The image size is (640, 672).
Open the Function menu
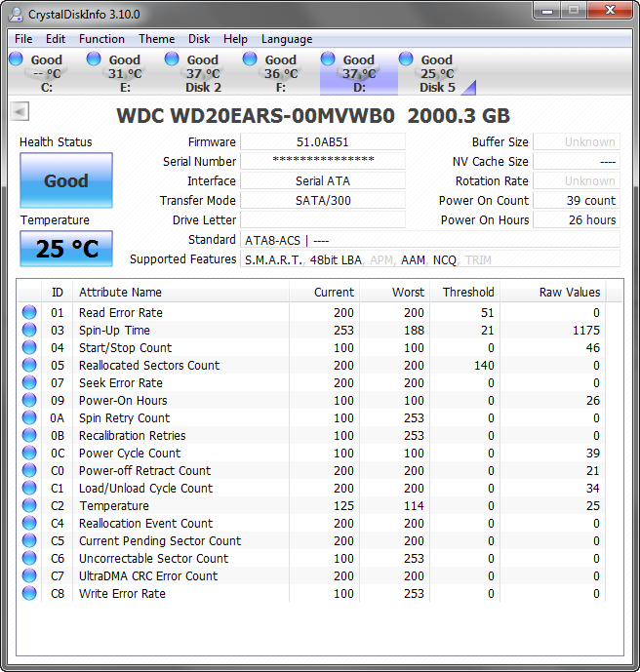101,39
